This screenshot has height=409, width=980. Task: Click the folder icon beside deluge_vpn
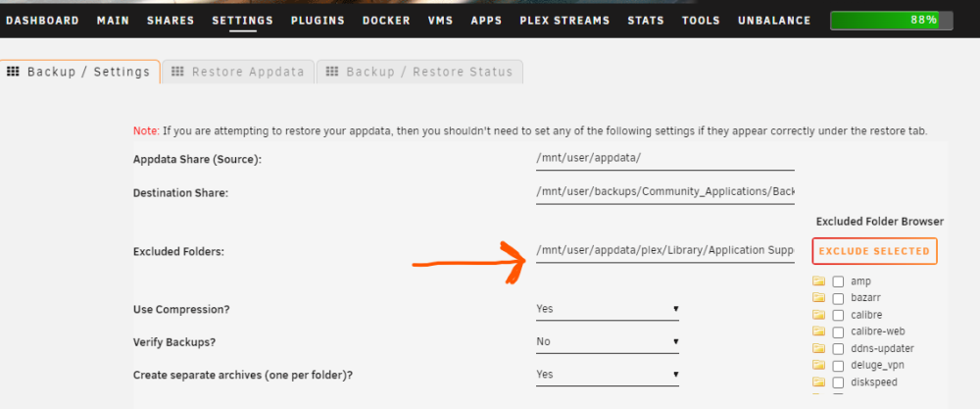pos(818,365)
